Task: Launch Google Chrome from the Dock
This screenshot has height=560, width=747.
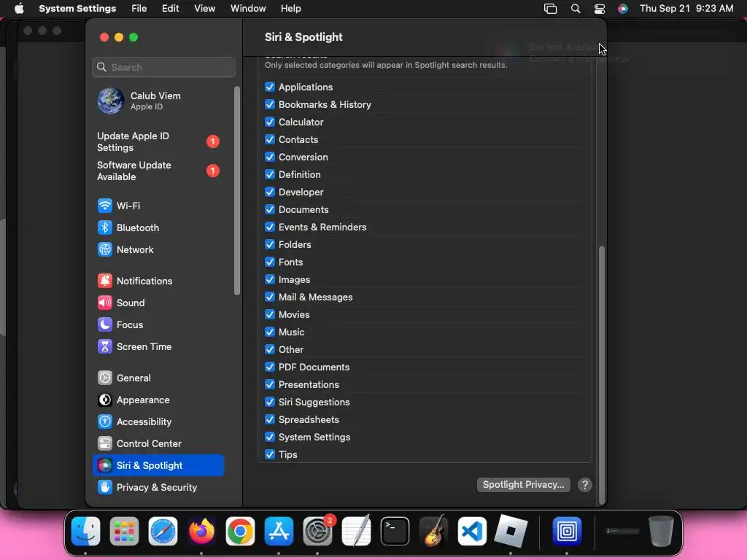Action: coord(240,531)
